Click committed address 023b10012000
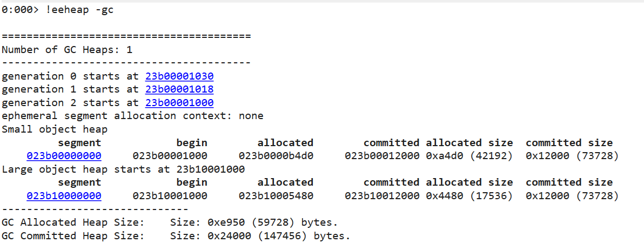 [382, 196]
